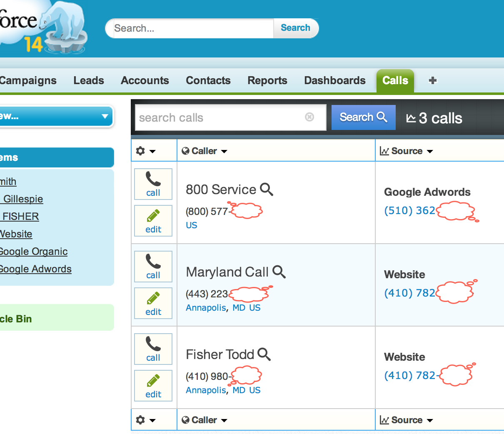The image size is (504, 434).
Task: Click the Annapolis link under Maryland Call
Action: coord(206,308)
